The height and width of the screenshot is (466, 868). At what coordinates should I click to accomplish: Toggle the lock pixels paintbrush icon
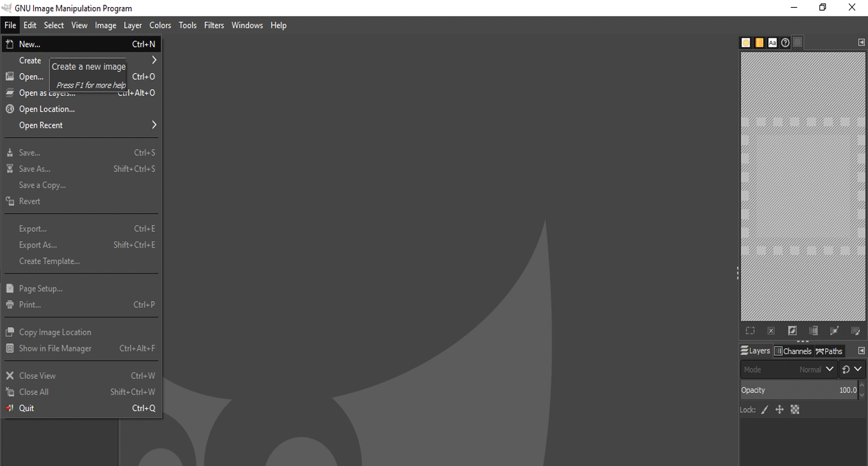765,410
